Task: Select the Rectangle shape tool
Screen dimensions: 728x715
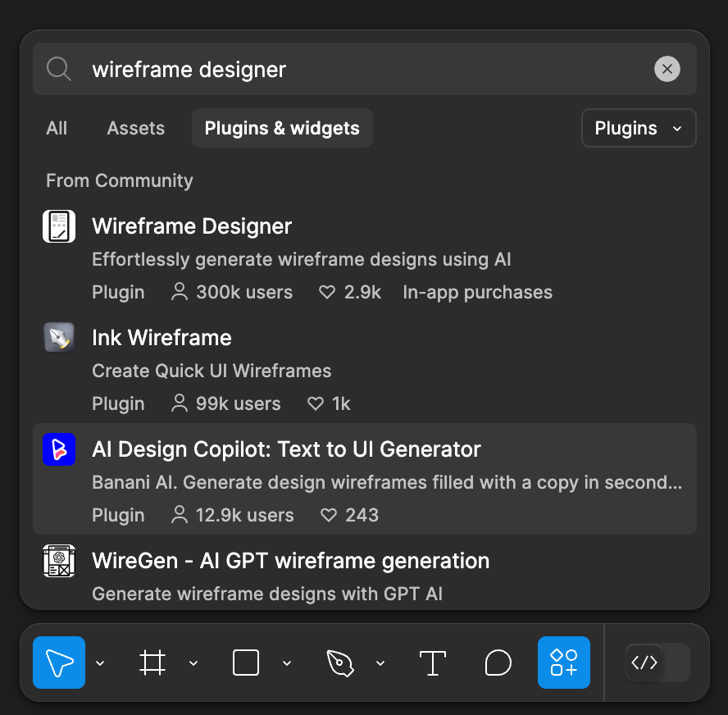Action: coord(246,663)
